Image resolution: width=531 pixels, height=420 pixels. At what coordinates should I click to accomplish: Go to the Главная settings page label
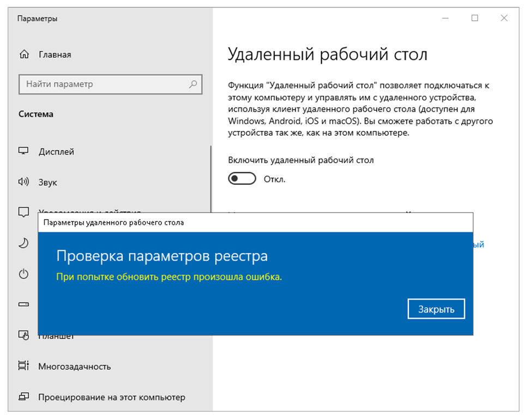coord(55,55)
